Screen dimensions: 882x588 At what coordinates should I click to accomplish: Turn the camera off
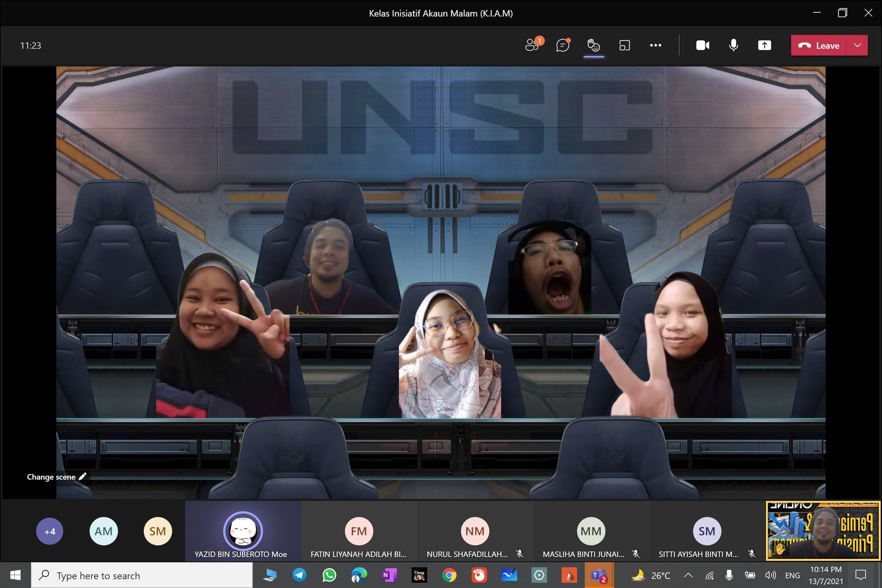[703, 45]
